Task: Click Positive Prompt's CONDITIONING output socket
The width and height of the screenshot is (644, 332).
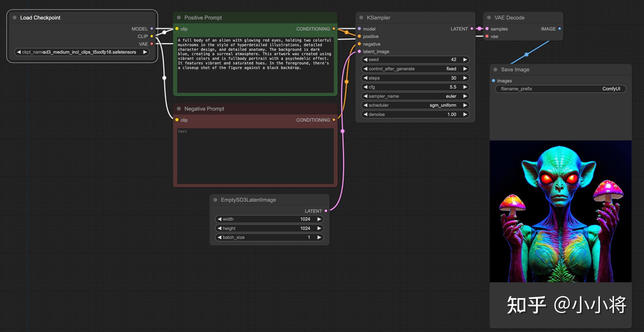Action: 334,29
